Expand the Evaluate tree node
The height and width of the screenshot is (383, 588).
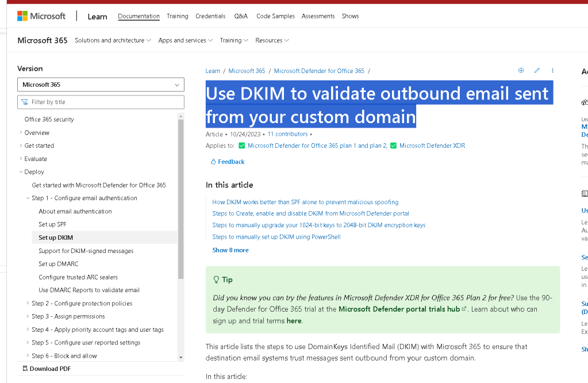21,159
